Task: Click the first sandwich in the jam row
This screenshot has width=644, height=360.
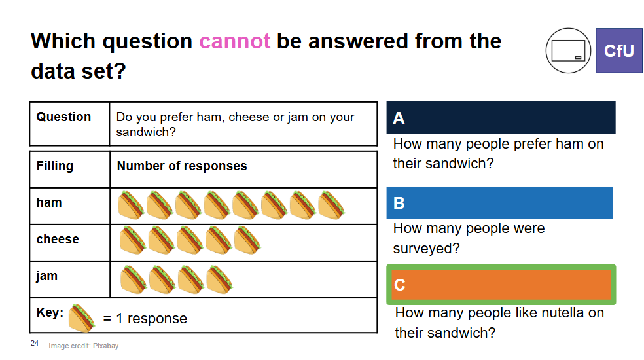Action: tap(134, 279)
